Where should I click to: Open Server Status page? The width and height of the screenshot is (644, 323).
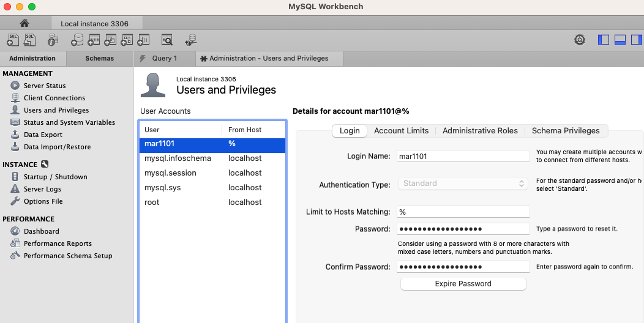coord(45,86)
